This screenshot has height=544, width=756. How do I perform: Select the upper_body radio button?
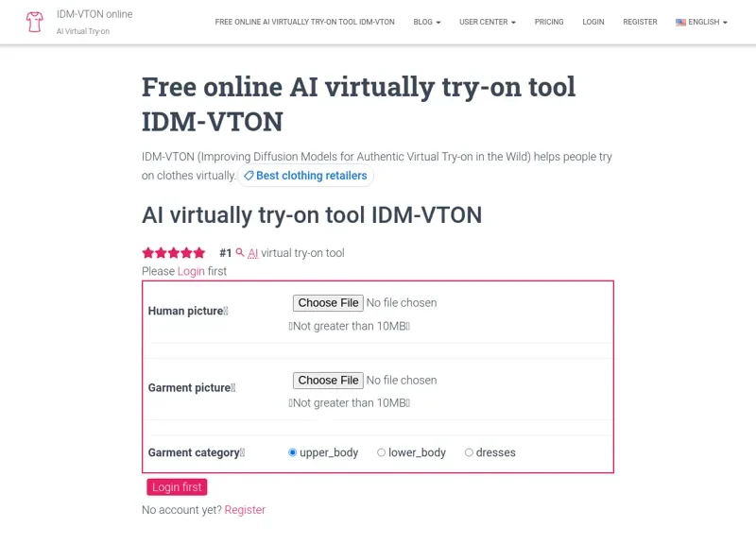(x=293, y=452)
